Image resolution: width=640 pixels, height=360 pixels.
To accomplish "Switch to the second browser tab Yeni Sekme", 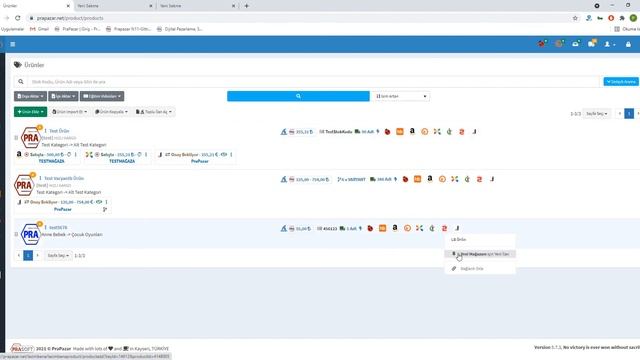I will coord(114,6).
